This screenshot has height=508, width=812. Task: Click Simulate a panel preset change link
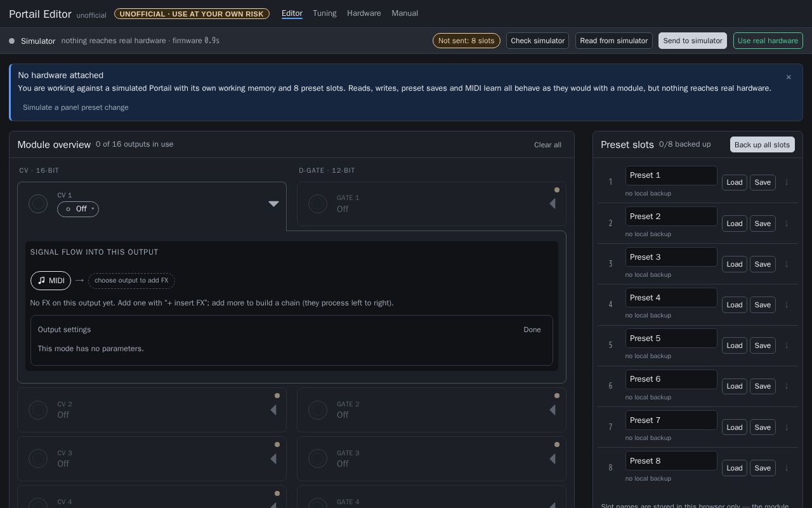[x=75, y=107]
